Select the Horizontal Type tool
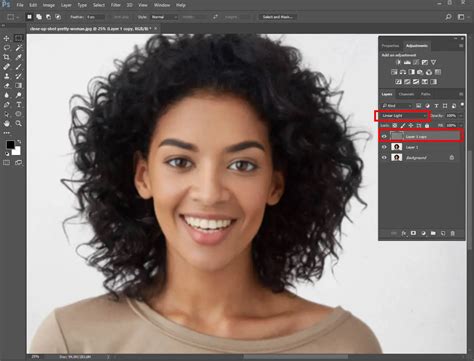The image size is (474, 361). pyautogui.click(x=19, y=104)
